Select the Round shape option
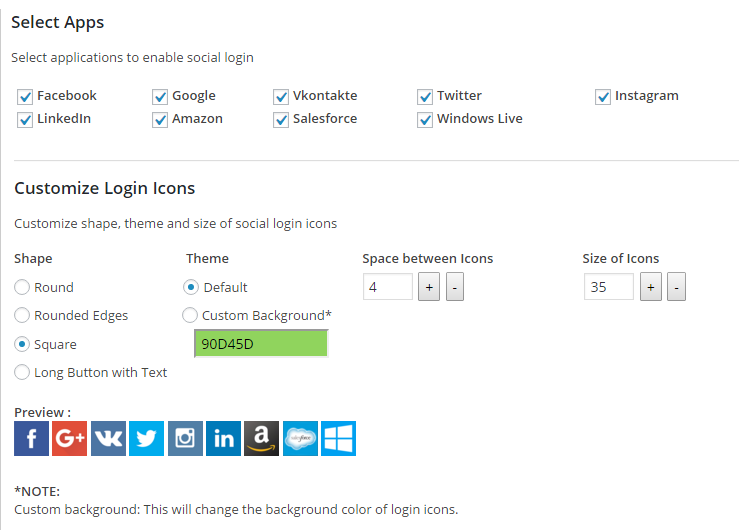Viewport: 752px width, 530px height. (x=22, y=288)
